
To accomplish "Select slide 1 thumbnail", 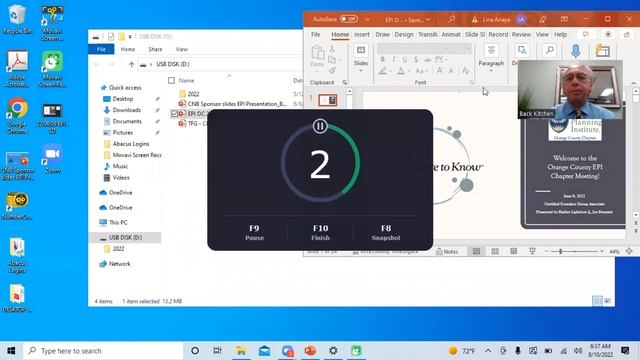I will click(328, 100).
